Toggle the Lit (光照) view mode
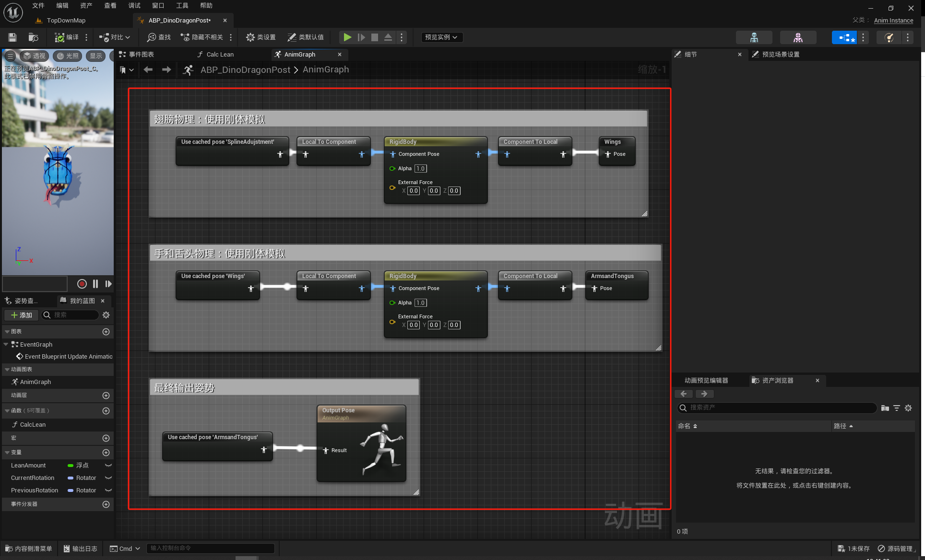 [x=68, y=56]
